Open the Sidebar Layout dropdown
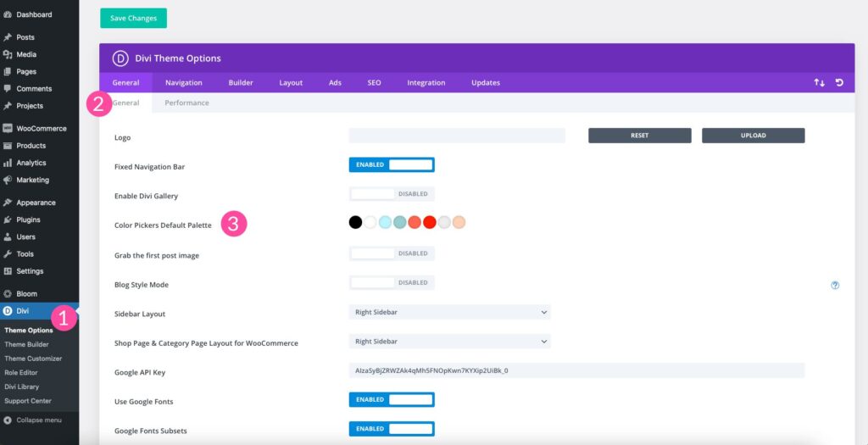The image size is (868, 445). click(449, 312)
